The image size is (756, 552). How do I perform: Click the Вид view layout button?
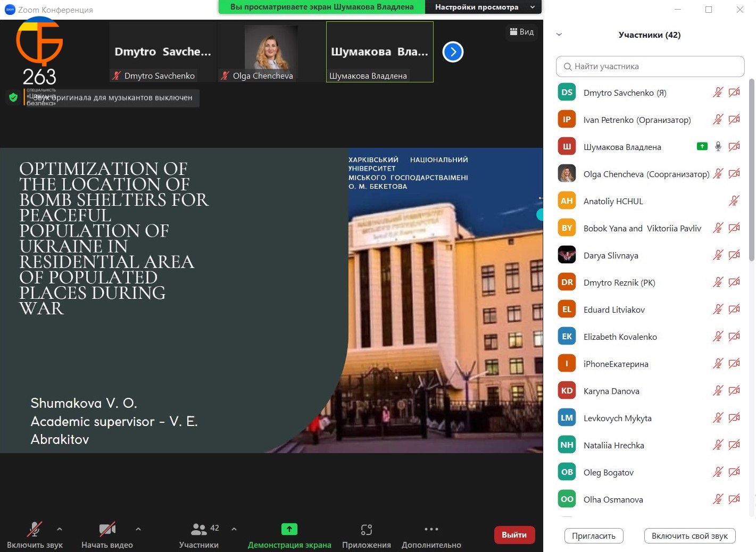(x=522, y=32)
